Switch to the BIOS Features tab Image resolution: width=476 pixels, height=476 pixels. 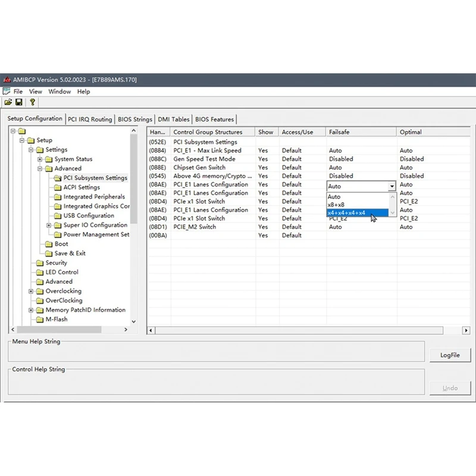pyautogui.click(x=214, y=120)
